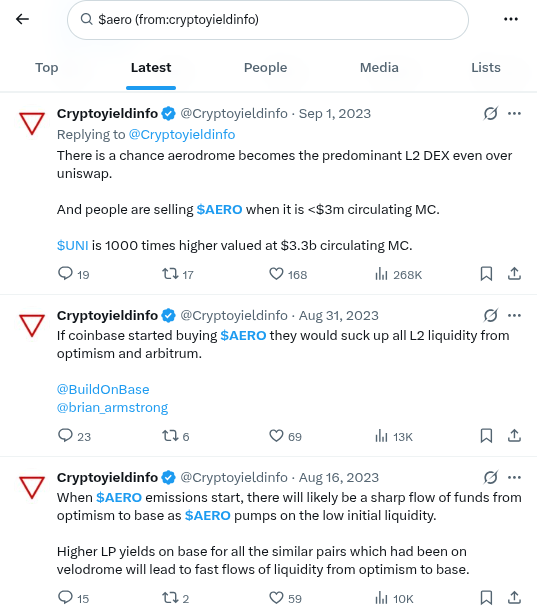Open the $UNI cashtag link
This screenshot has width=537, height=616.
[73, 246]
